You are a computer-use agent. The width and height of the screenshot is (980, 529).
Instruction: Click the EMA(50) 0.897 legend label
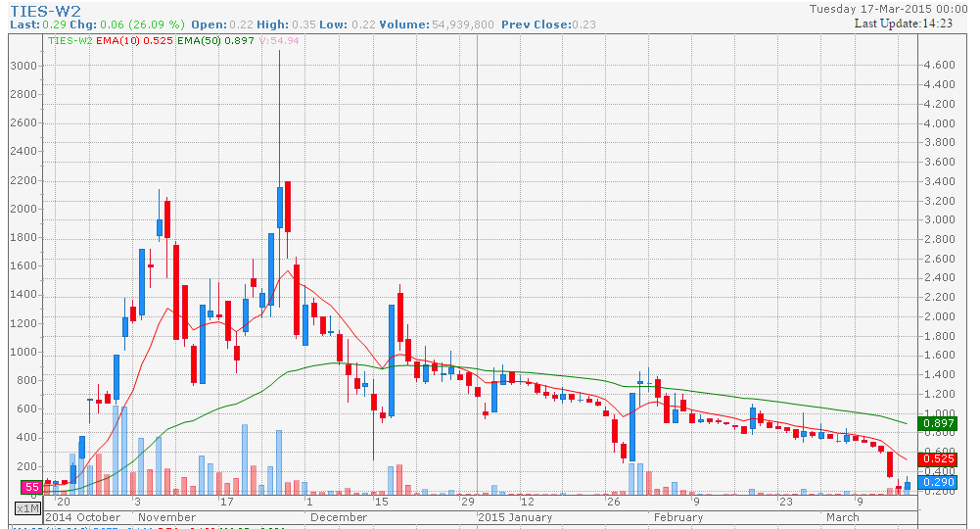point(215,40)
